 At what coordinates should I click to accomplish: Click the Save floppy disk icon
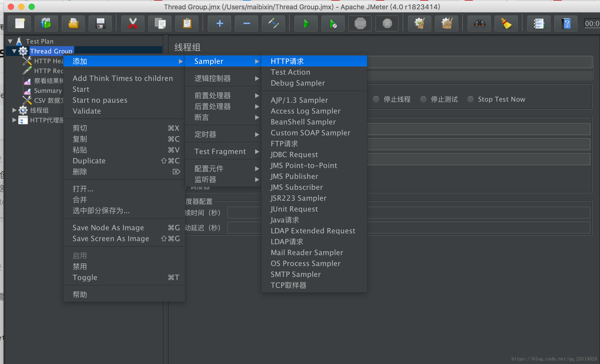coord(101,24)
